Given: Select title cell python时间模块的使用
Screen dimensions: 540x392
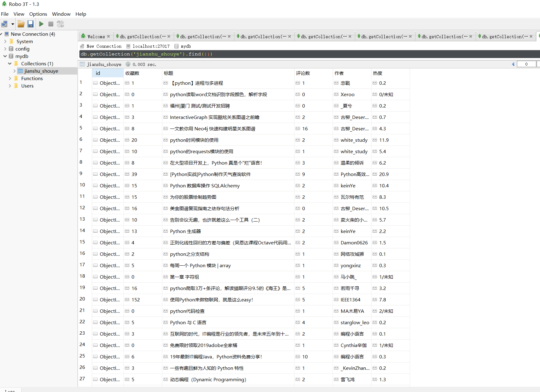Looking at the screenshot, I should click(228, 140).
